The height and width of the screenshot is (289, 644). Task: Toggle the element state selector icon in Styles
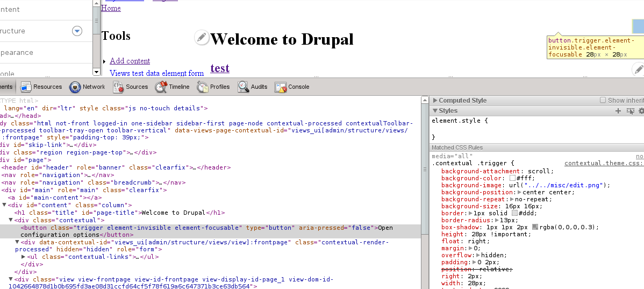pos(630,111)
